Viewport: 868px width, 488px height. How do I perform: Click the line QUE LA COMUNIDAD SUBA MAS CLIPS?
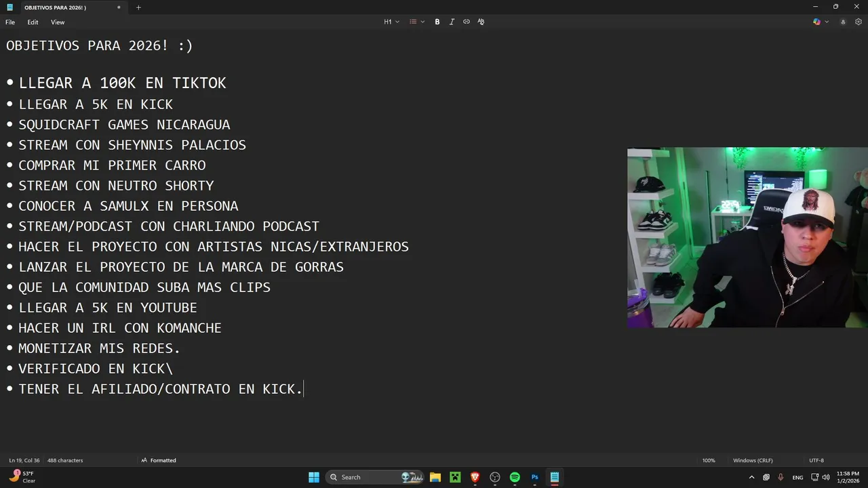tap(144, 287)
